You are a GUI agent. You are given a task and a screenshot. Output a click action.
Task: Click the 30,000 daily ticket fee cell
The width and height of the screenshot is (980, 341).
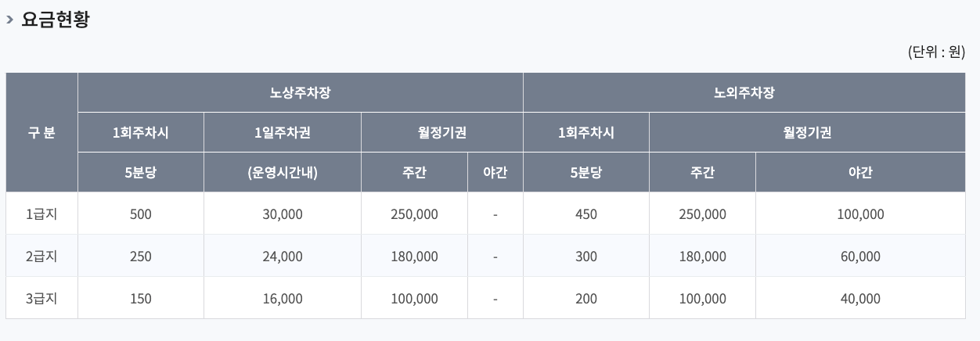point(282,214)
